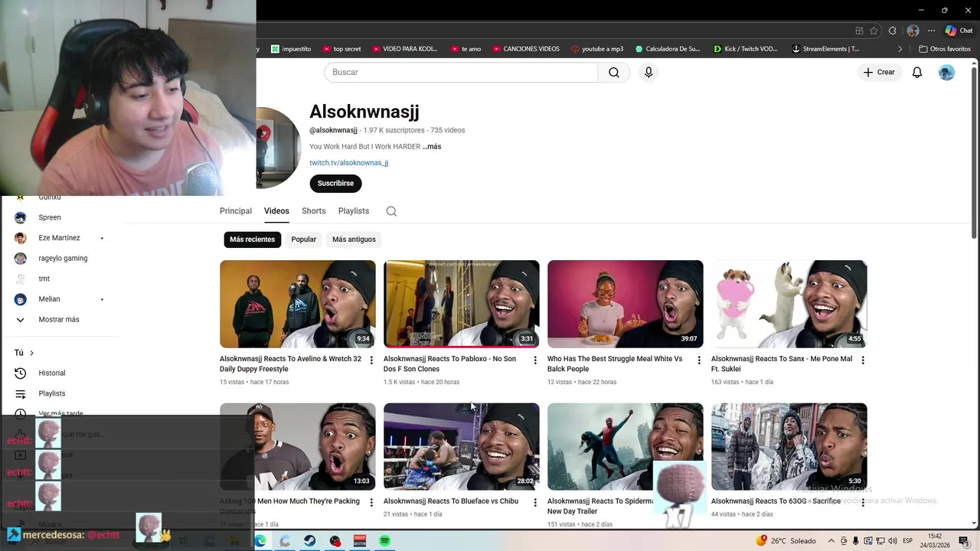The image size is (980, 551).
Task: Click the weather widget showing 26°C Soleado
Action: [x=786, y=541]
